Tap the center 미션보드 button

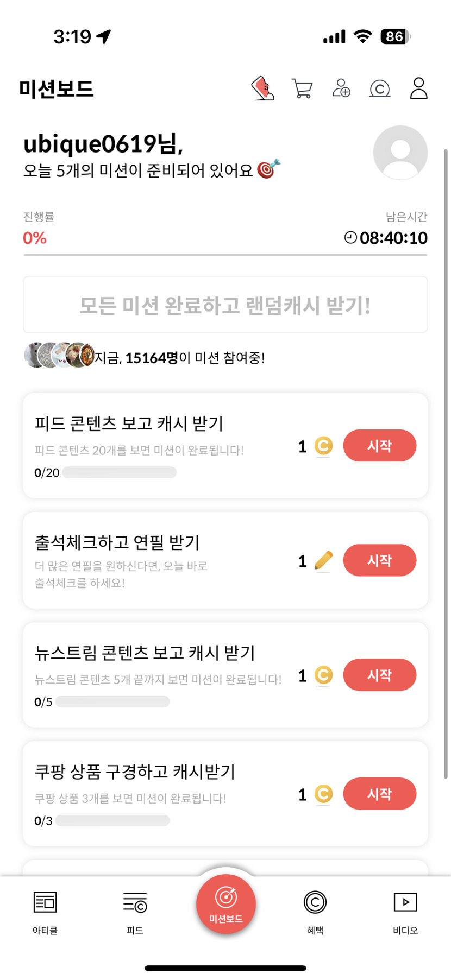[226, 905]
